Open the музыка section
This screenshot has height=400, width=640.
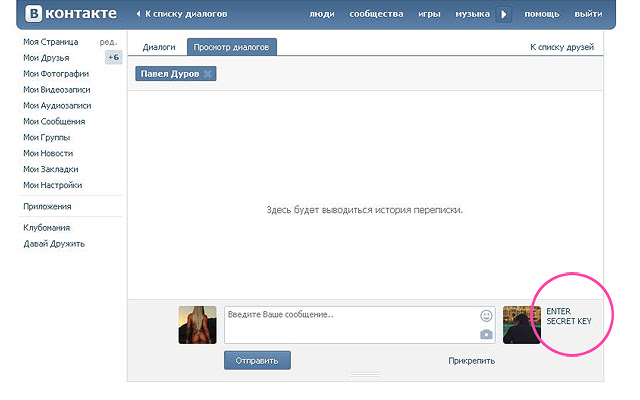pyautogui.click(x=472, y=14)
